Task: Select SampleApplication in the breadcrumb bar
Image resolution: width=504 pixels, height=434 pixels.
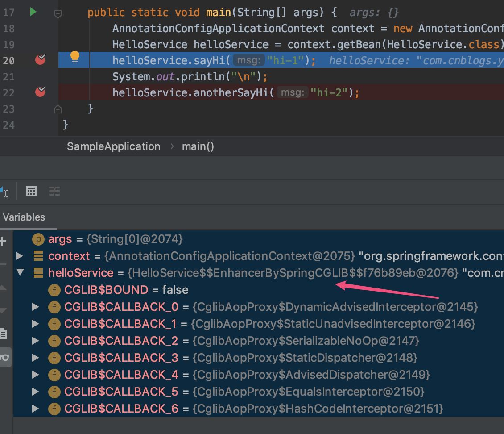Action: (x=113, y=146)
